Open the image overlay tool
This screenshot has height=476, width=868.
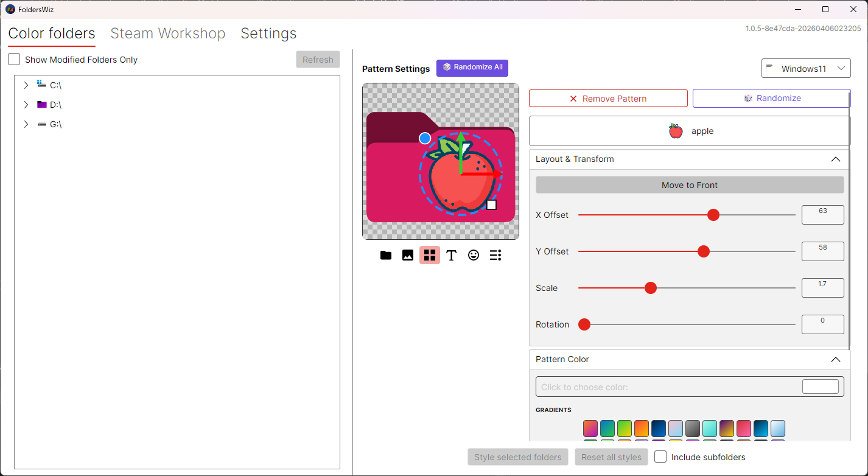[407, 255]
